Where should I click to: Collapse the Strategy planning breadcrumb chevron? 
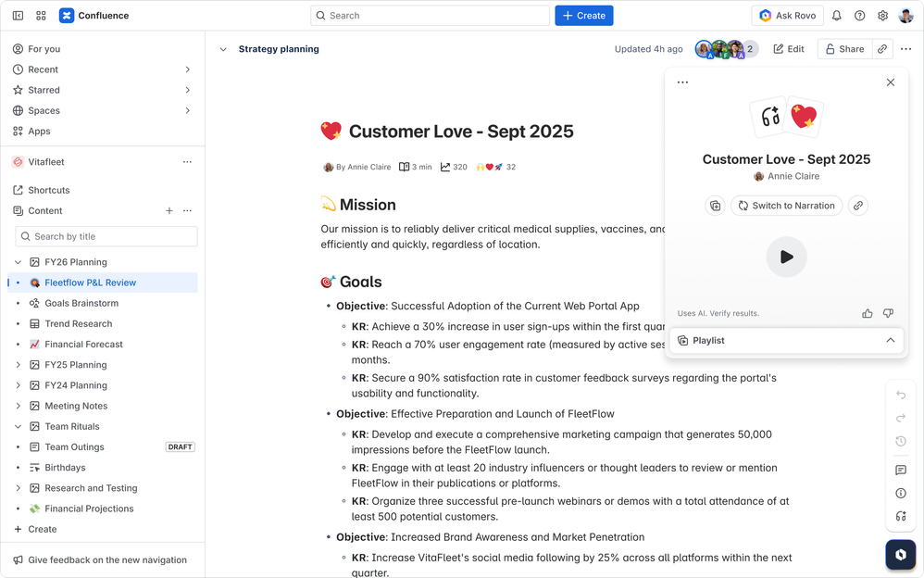click(223, 49)
